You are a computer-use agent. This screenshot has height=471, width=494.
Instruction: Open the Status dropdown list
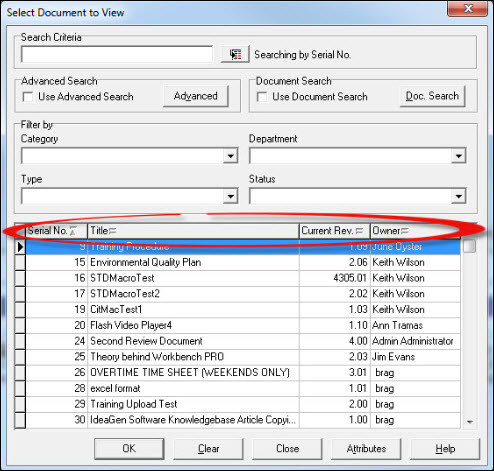click(x=459, y=196)
